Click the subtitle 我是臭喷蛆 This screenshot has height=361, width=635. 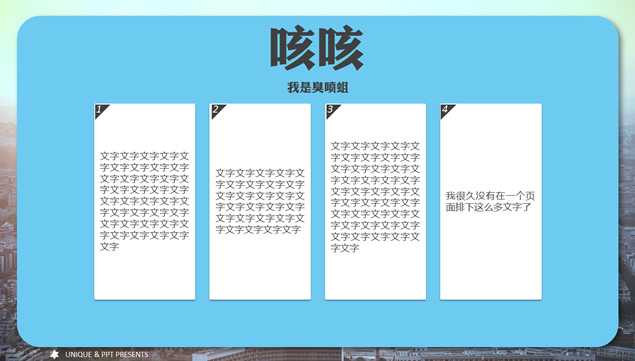click(x=318, y=87)
